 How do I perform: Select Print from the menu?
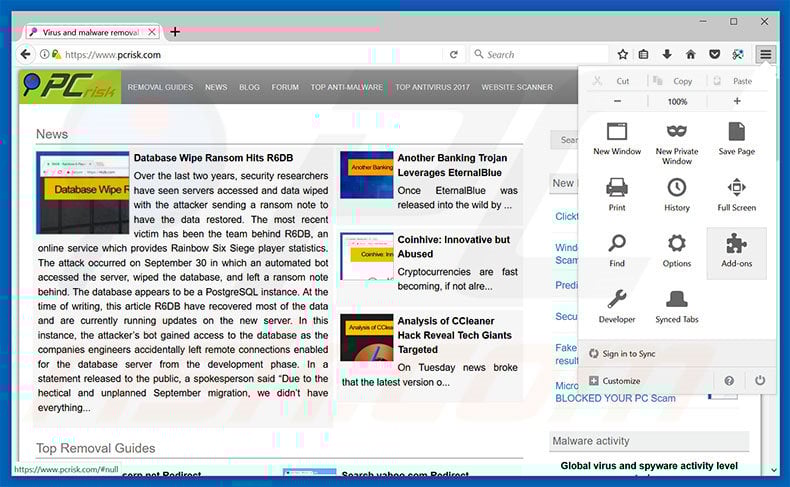click(617, 195)
